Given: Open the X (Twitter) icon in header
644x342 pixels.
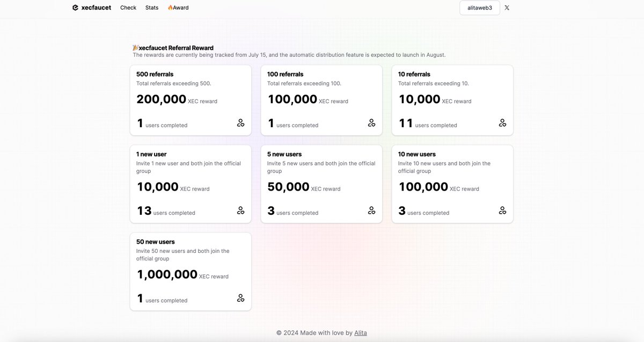Looking at the screenshot, I should tap(507, 8).
